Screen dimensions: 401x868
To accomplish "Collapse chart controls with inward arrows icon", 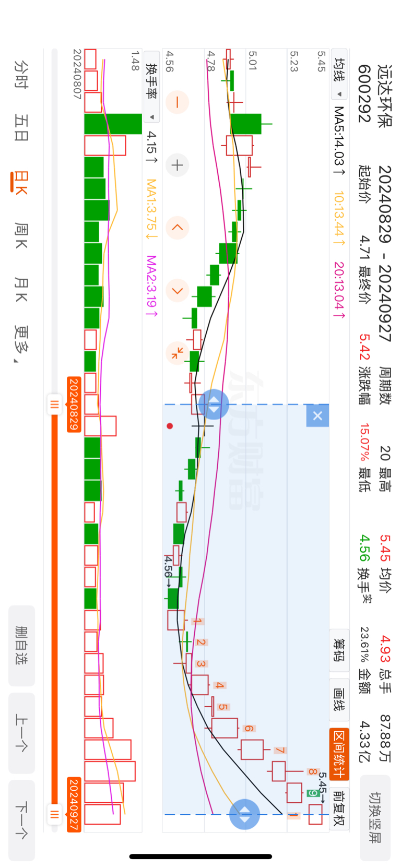I will [177, 353].
